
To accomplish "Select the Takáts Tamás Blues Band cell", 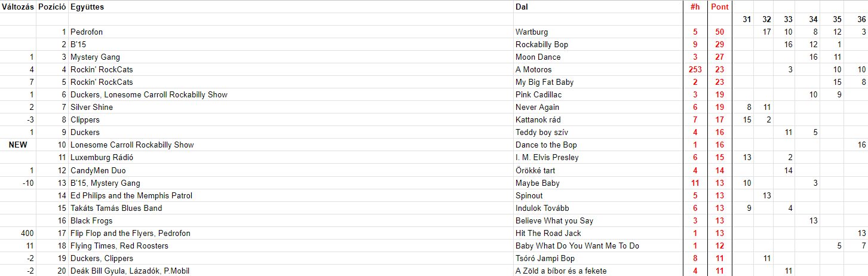I will [291, 208].
